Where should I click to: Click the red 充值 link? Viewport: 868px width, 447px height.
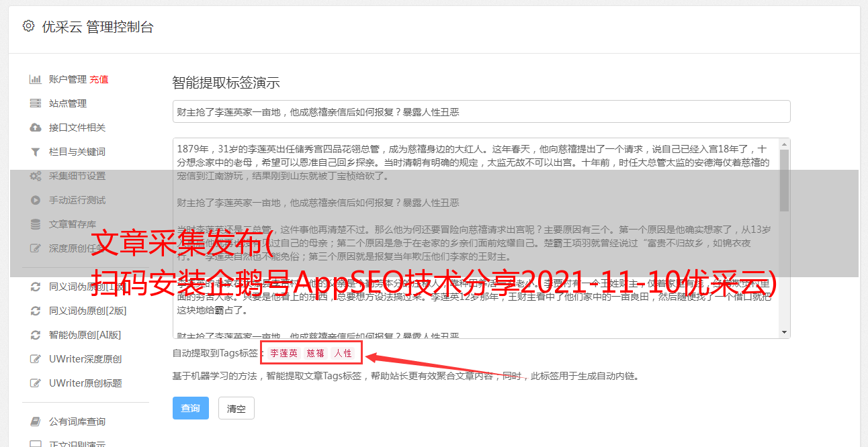click(x=99, y=79)
